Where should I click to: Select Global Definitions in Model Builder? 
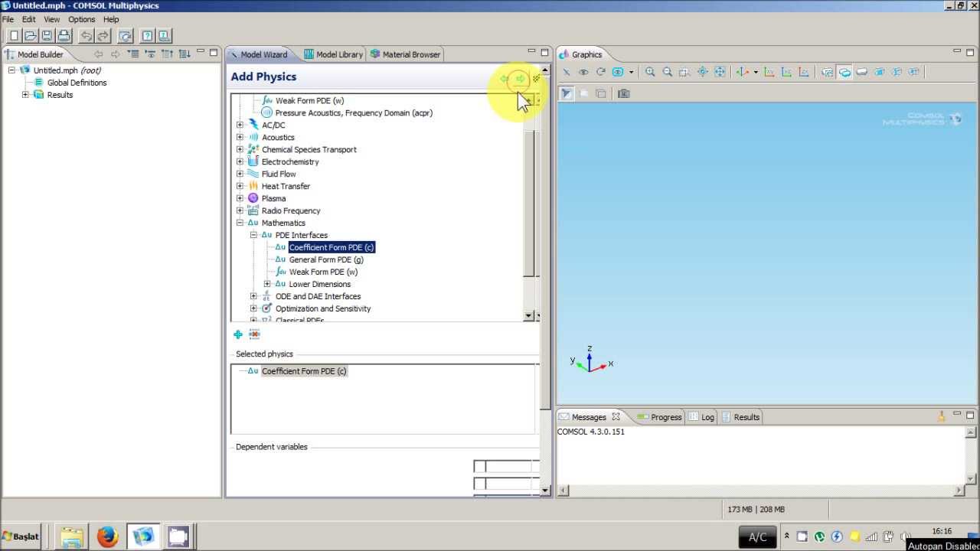pyautogui.click(x=77, y=83)
